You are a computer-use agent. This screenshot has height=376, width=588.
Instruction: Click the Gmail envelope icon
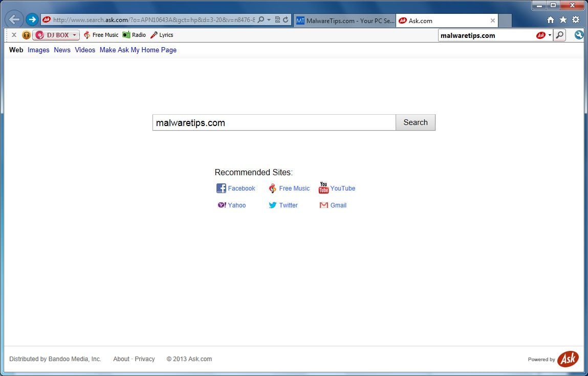(324, 205)
